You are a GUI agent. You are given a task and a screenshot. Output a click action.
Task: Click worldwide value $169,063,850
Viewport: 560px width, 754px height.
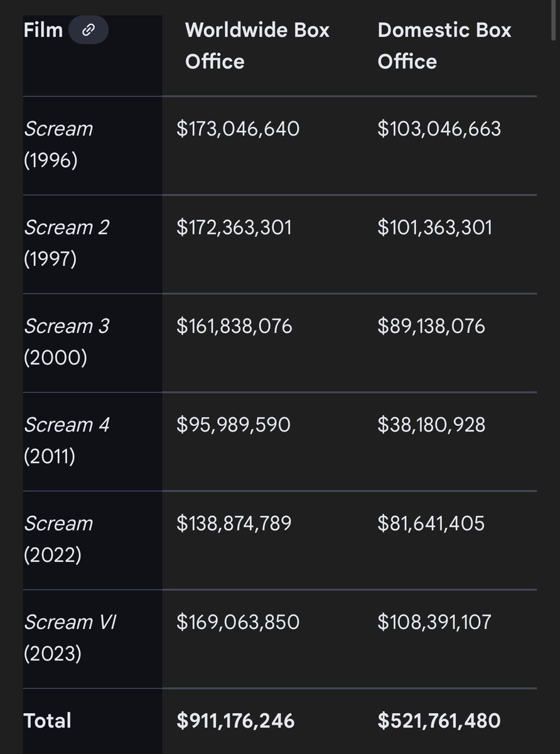click(x=238, y=622)
